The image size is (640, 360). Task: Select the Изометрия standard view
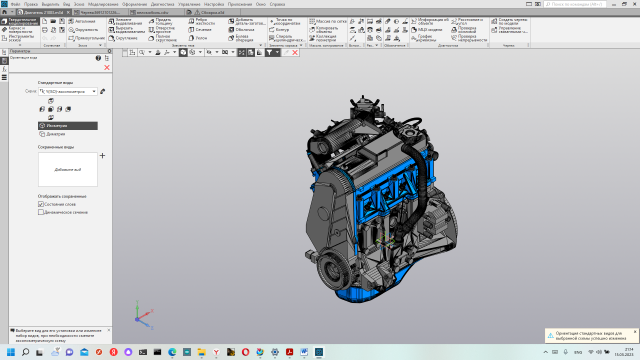pyautogui.click(x=68, y=126)
